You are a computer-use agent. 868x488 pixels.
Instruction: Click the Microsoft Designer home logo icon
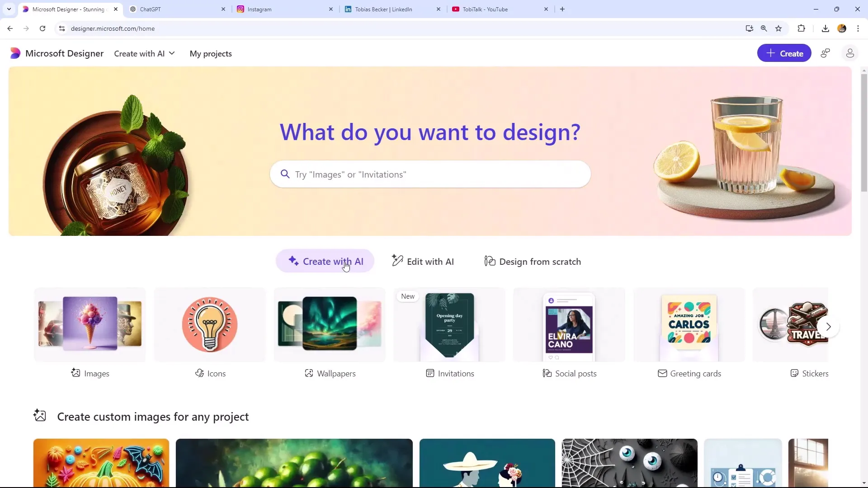pos(15,53)
